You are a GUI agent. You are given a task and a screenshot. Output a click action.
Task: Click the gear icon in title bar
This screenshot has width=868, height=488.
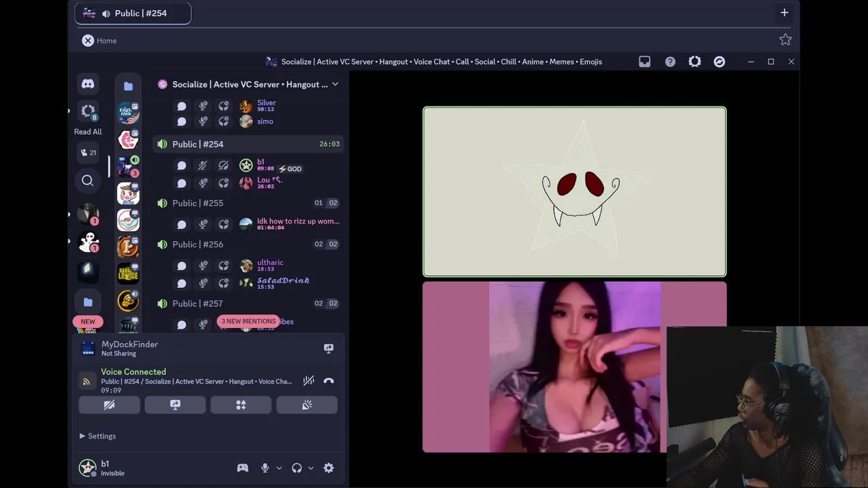(694, 62)
